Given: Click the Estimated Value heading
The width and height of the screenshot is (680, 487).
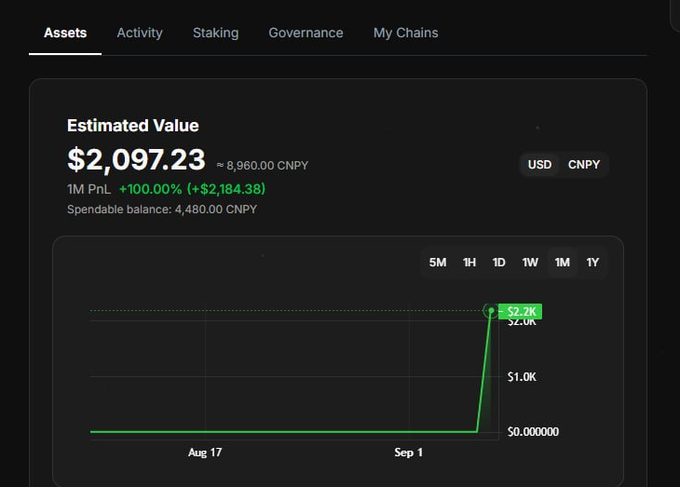Looking at the screenshot, I should coord(133,126).
